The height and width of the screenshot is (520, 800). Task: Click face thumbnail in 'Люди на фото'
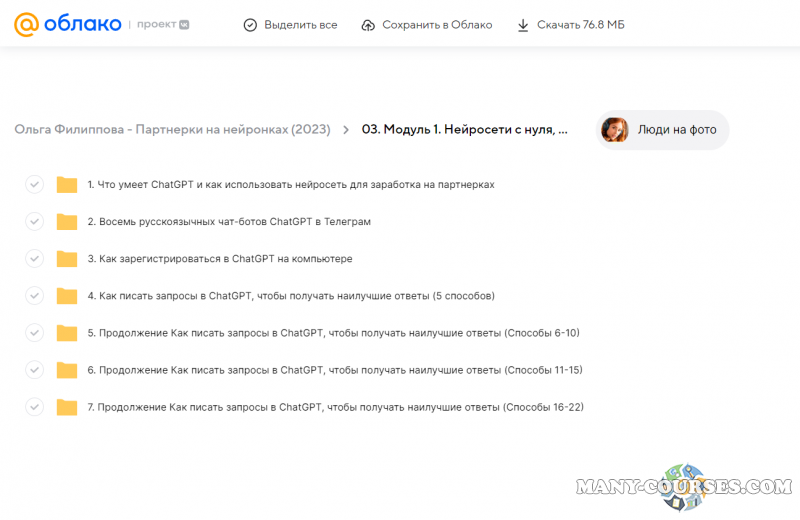pyautogui.click(x=614, y=130)
